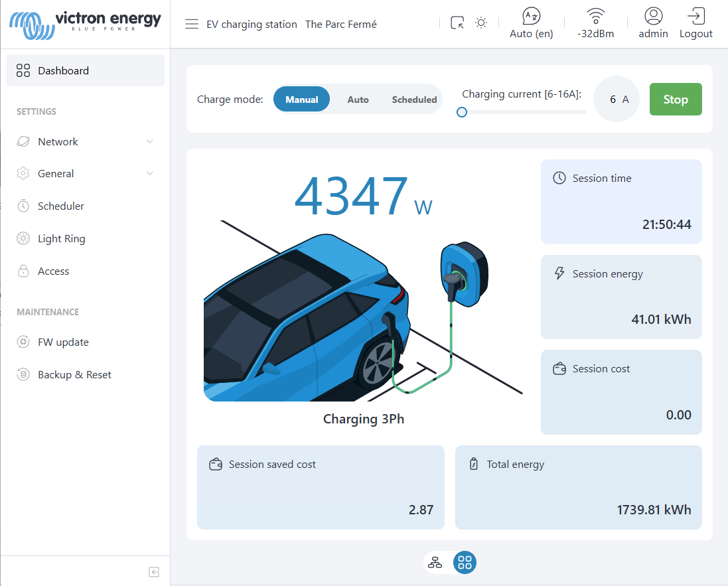
Task: Click the FW update icon
Action: (x=23, y=342)
